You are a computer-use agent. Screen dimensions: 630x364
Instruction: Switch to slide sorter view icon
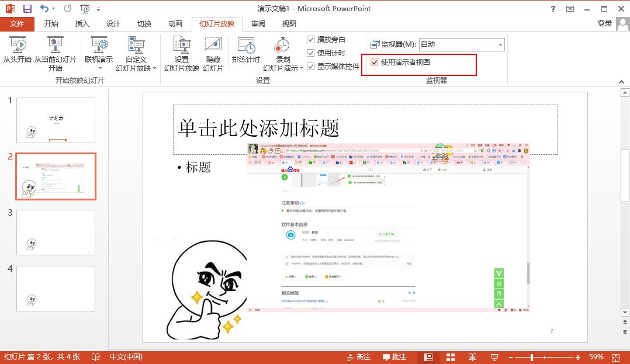point(451,357)
